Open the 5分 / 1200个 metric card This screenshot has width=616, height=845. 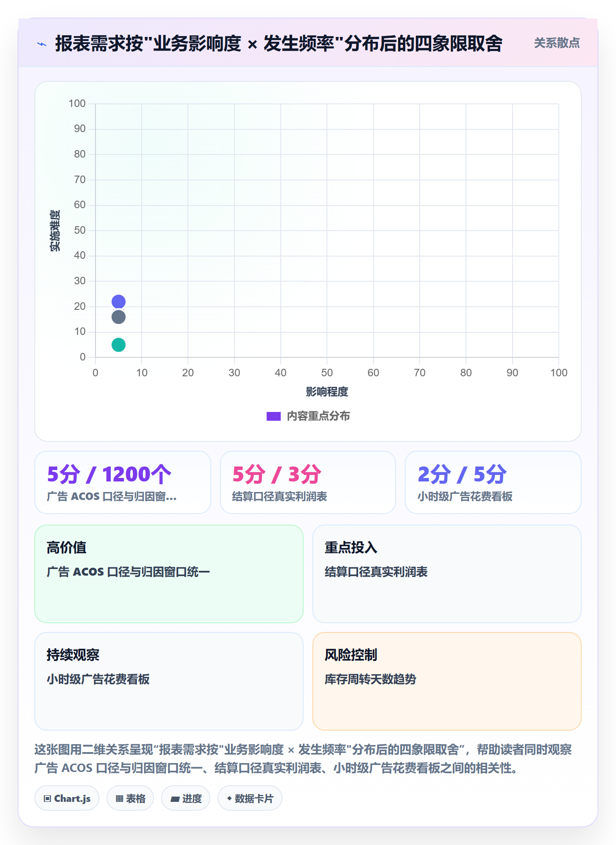click(123, 482)
